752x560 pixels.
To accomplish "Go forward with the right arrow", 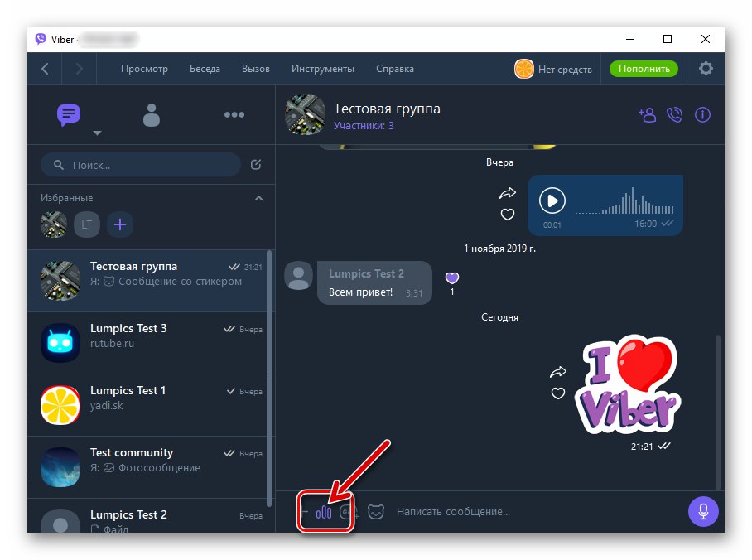I will click(80, 69).
